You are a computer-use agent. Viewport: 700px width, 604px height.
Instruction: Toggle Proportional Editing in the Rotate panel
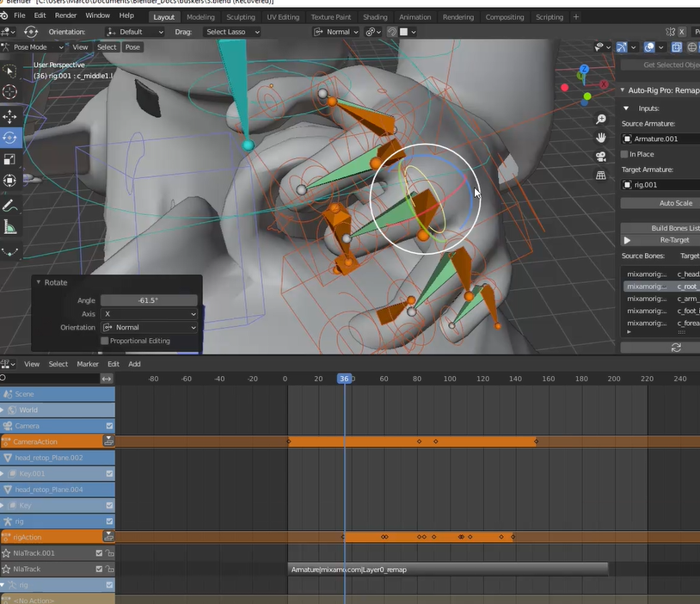(104, 341)
